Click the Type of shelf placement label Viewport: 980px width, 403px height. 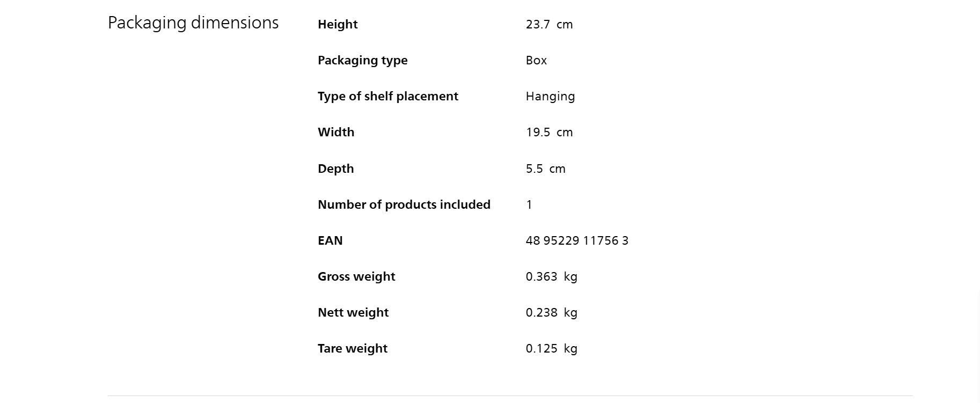click(x=387, y=97)
